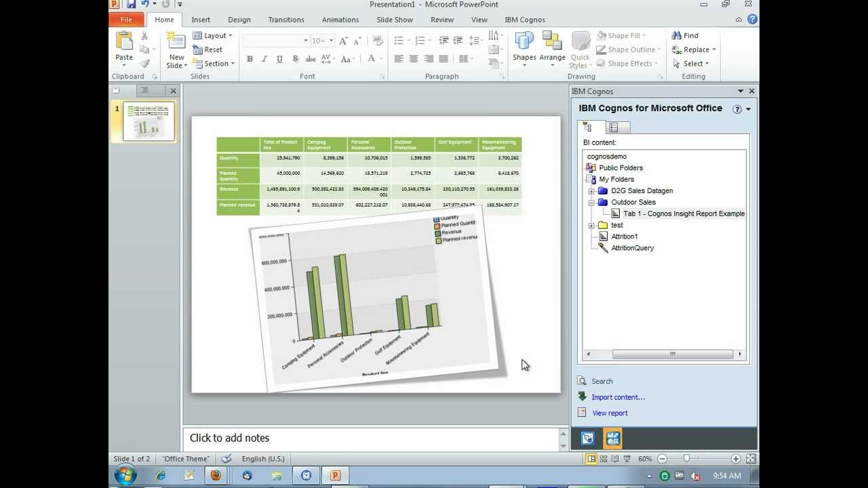Open Public Folders in BI content
This screenshot has width=868, height=488.
[x=620, y=168]
